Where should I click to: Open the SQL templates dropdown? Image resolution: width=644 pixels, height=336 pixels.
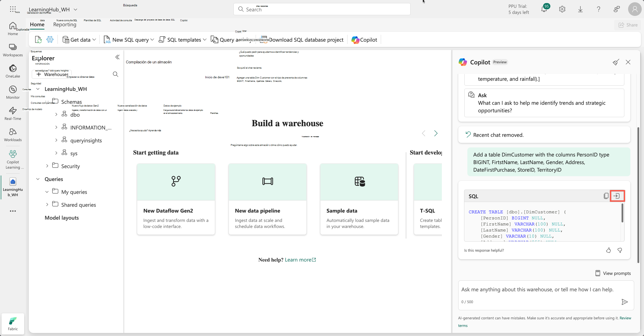[x=182, y=40]
